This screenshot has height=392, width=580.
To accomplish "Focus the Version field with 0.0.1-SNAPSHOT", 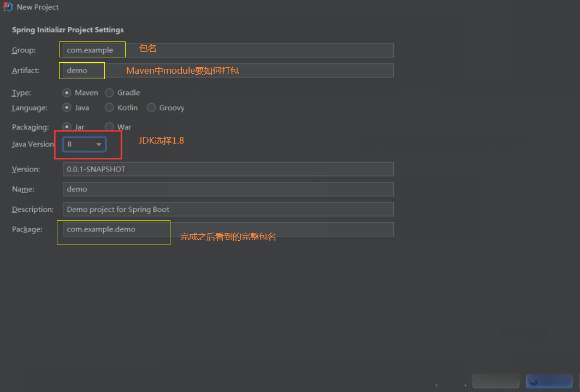I will point(228,169).
